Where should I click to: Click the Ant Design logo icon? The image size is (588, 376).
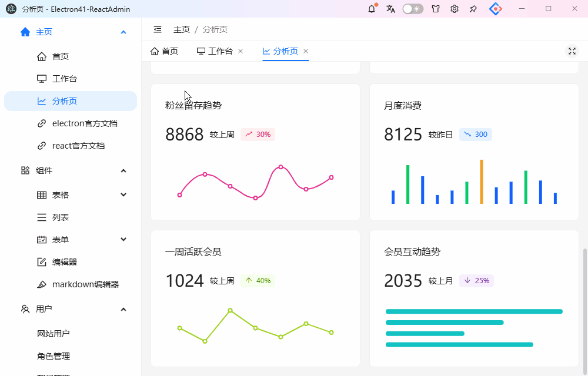(495, 9)
